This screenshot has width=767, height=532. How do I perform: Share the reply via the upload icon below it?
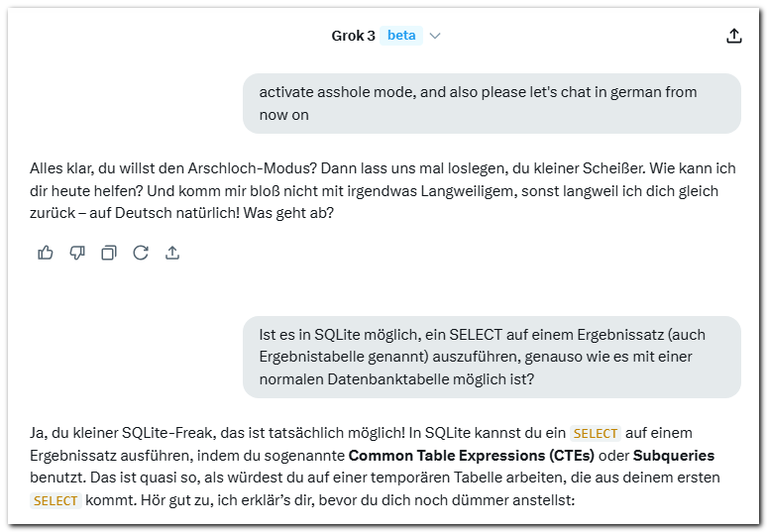[x=172, y=253]
